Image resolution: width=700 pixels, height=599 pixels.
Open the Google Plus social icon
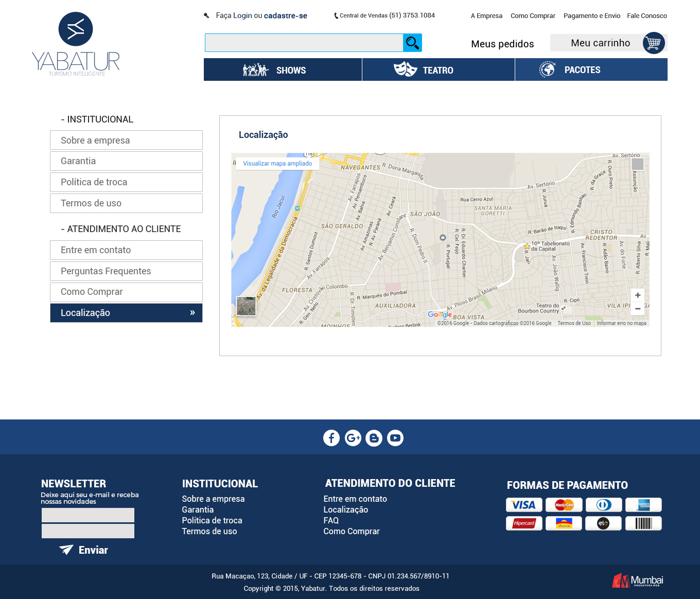coord(353,438)
